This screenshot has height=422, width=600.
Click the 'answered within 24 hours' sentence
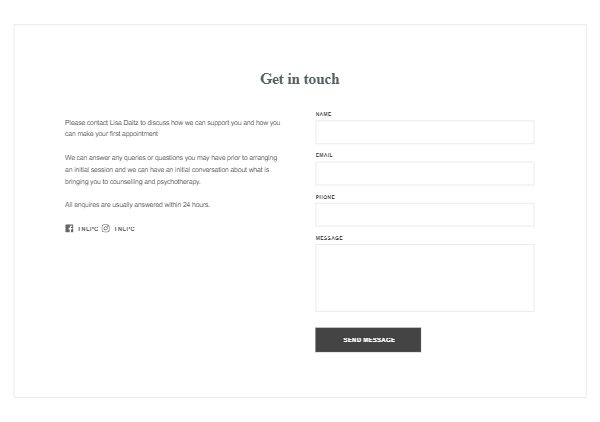(x=137, y=205)
